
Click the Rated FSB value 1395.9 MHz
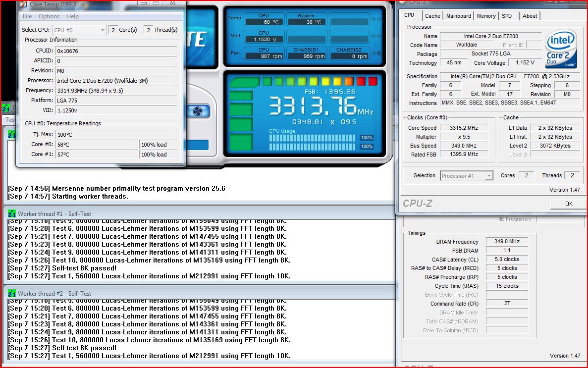tap(464, 154)
